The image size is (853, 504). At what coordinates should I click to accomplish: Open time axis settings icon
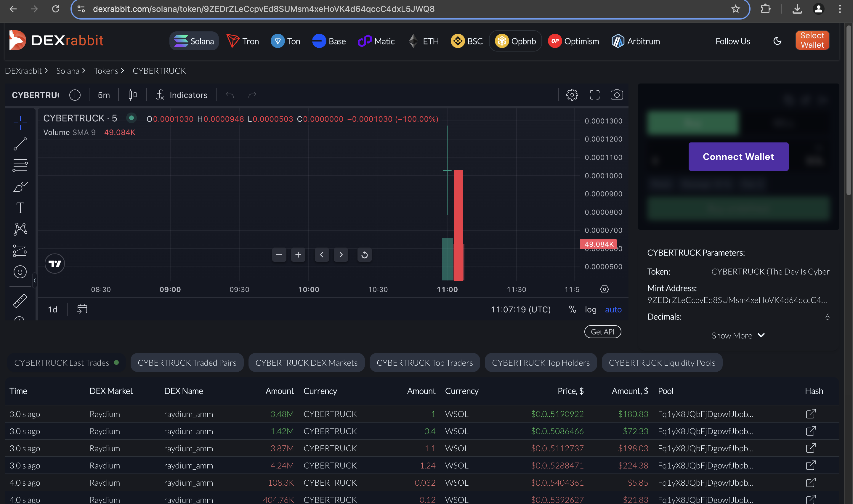[604, 289]
